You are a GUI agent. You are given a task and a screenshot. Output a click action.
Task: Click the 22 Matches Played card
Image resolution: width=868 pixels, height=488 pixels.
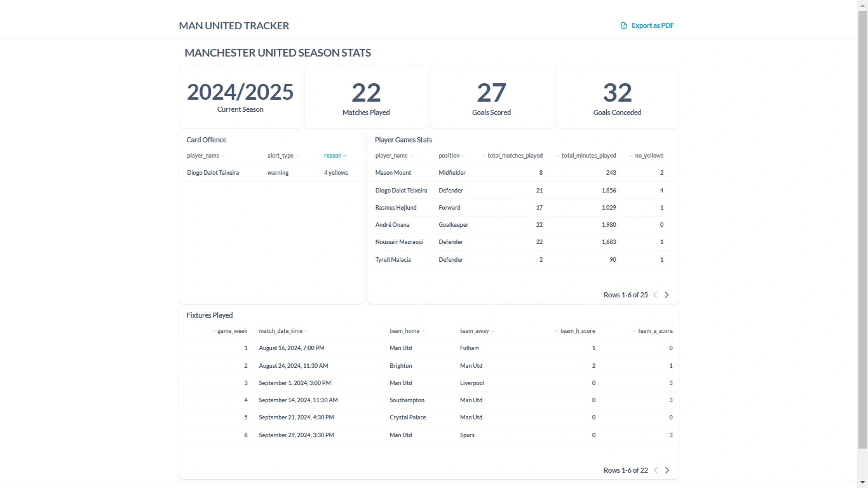point(366,97)
